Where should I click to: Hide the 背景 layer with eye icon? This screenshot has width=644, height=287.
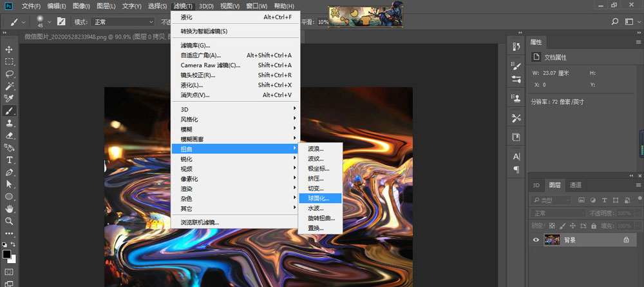click(x=536, y=239)
